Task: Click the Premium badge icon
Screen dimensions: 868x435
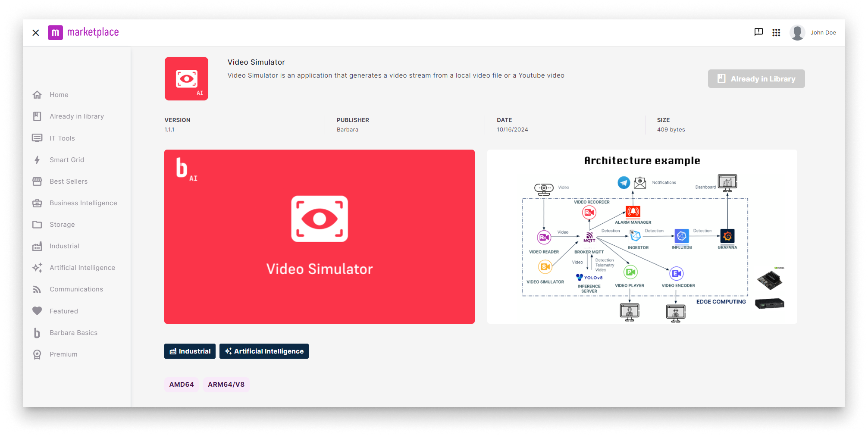Action: tap(38, 354)
